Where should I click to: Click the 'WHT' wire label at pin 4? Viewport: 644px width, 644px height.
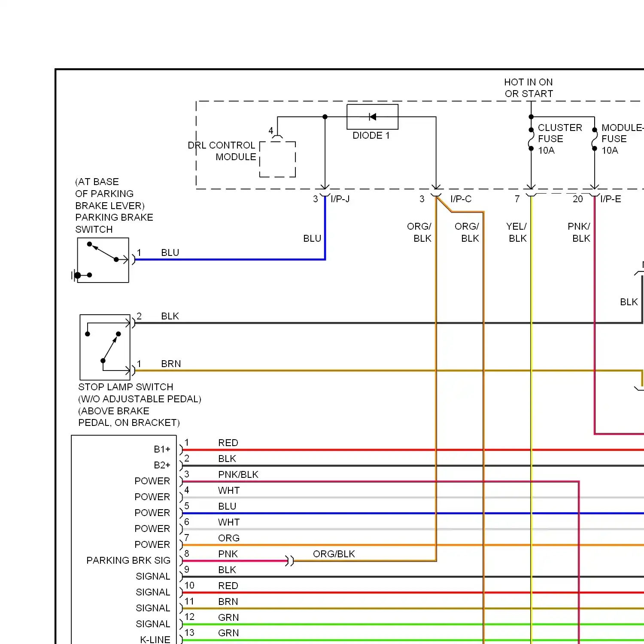point(229,490)
